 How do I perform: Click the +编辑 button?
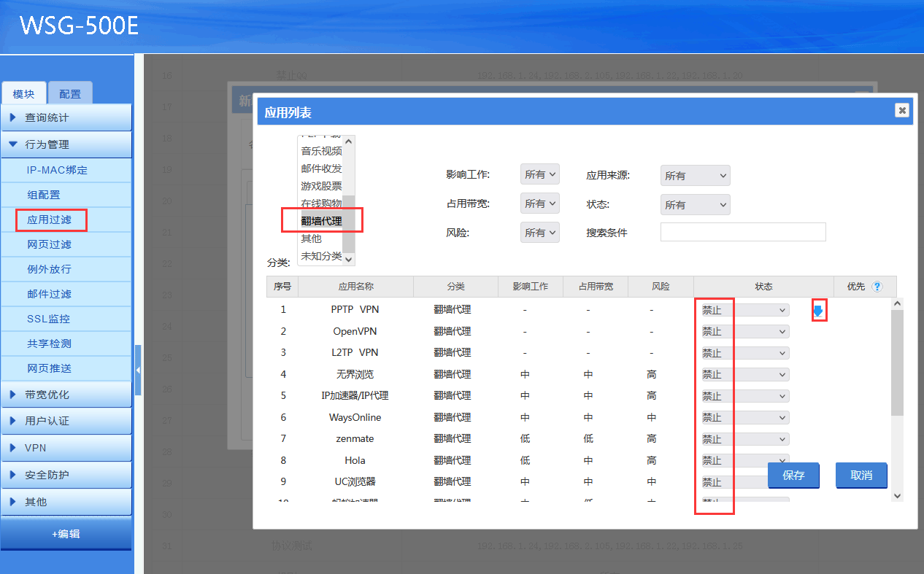pyautogui.click(x=66, y=534)
